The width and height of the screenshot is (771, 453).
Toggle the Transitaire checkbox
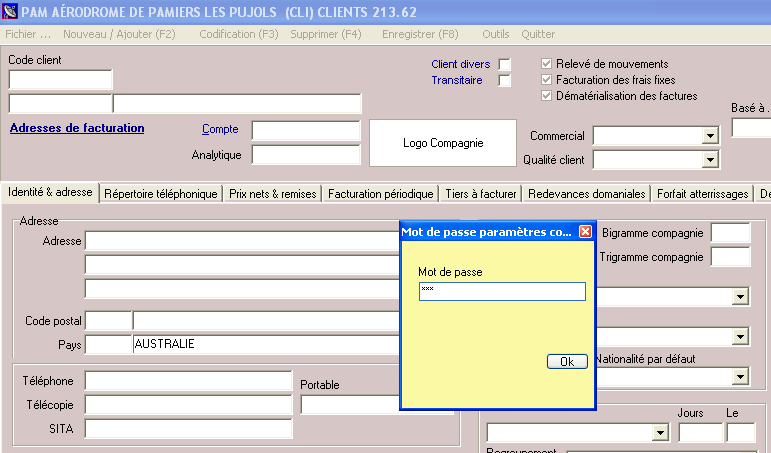point(505,81)
